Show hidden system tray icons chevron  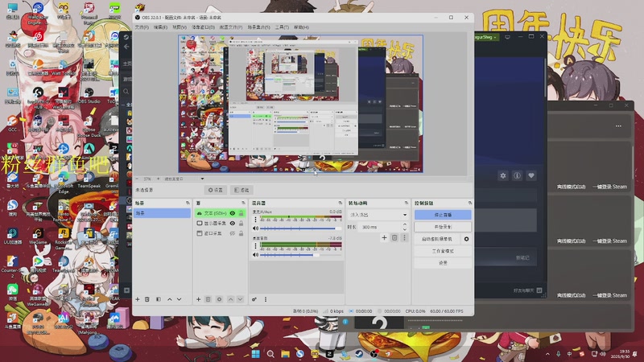547,354
